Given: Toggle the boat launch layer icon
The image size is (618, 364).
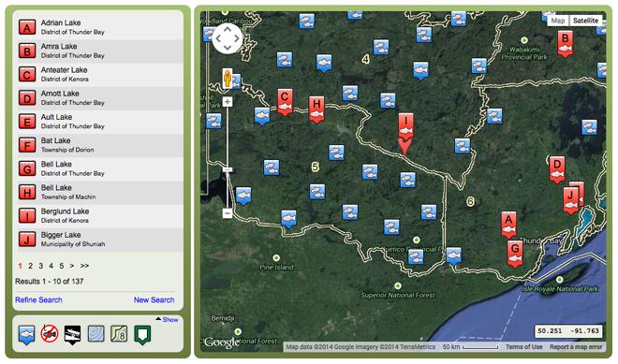Looking at the screenshot, I should click(72, 335).
